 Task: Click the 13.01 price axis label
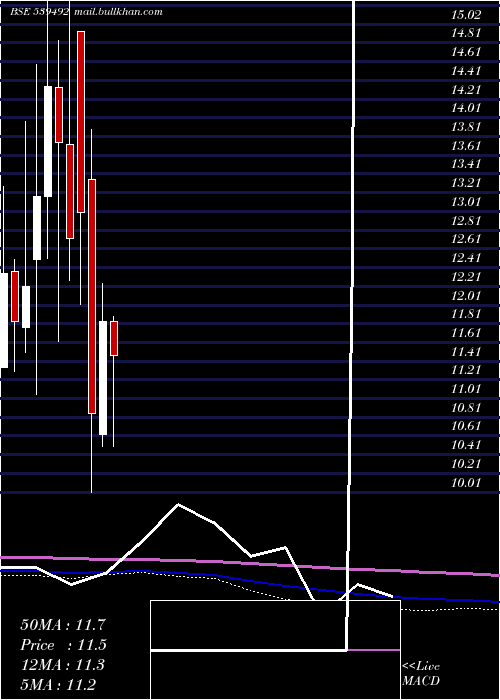point(466,201)
